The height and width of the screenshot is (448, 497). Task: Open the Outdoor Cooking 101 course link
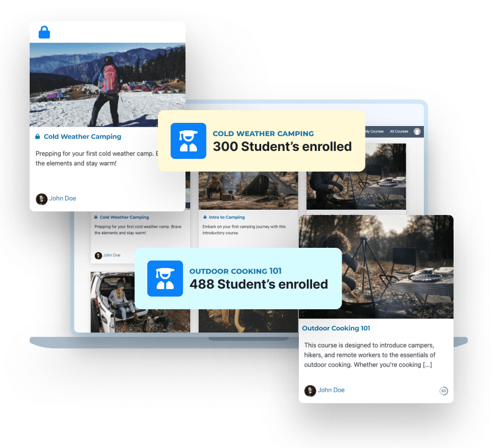(336, 328)
